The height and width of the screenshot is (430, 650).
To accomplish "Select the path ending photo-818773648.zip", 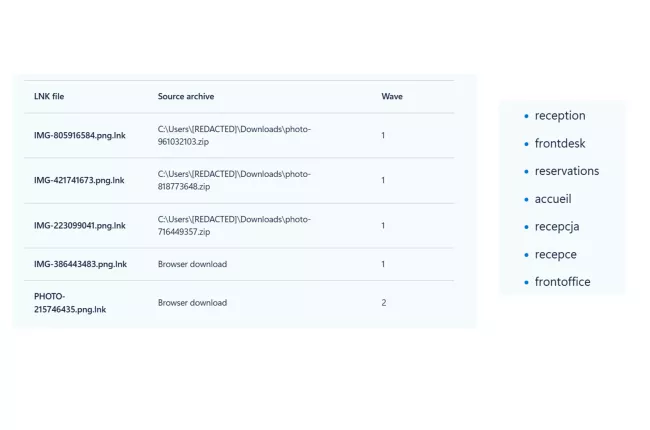I will pos(234,180).
